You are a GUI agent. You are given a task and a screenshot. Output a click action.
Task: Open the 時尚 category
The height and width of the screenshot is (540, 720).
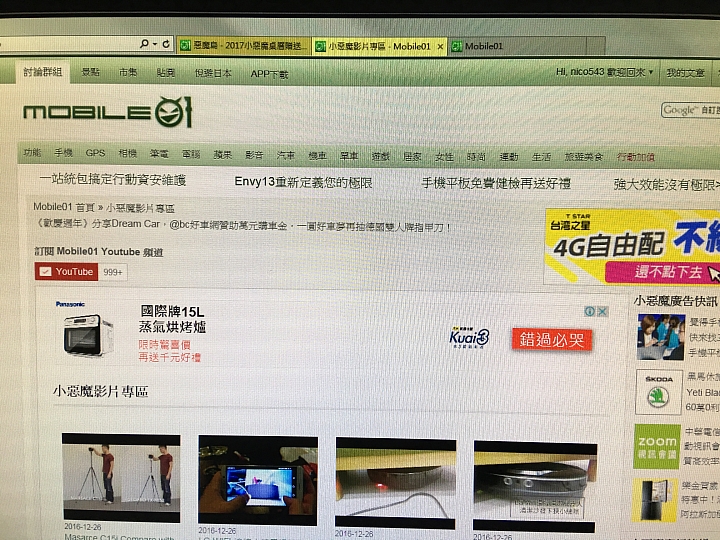[x=476, y=157]
